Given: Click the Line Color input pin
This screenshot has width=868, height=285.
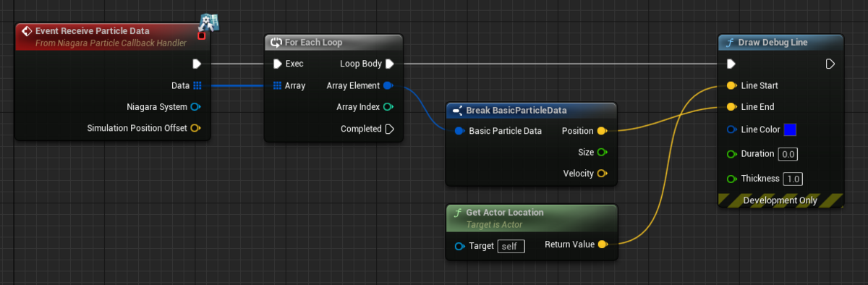Looking at the screenshot, I should 731,130.
